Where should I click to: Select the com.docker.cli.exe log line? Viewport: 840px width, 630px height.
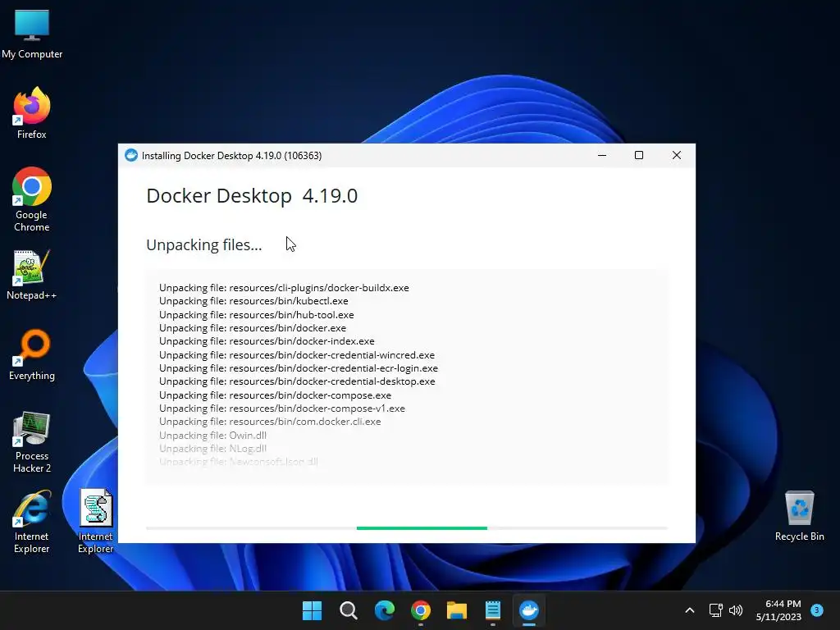point(270,422)
